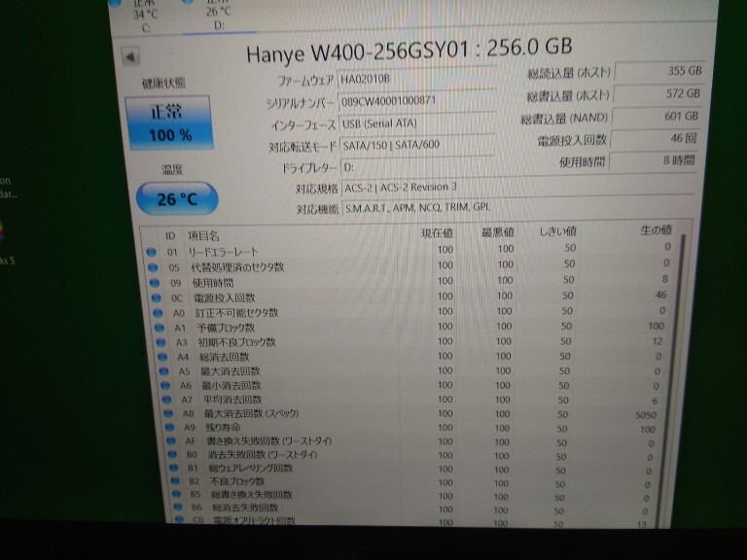This screenshot has height=560, width=747.
Task: Click transfer mode field SATA/150 | SATA/600
Action: coord(415,145)
